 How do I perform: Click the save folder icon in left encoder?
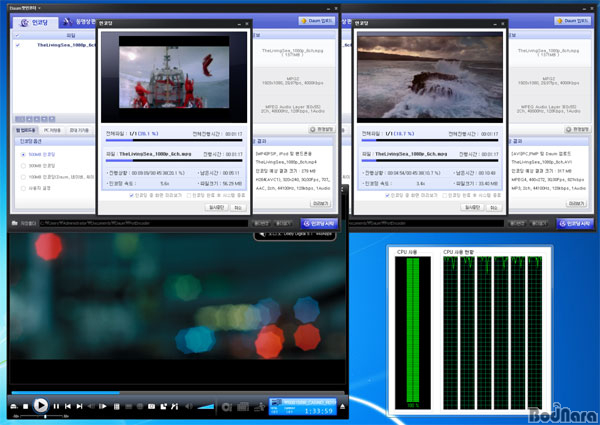pos(15,223)
